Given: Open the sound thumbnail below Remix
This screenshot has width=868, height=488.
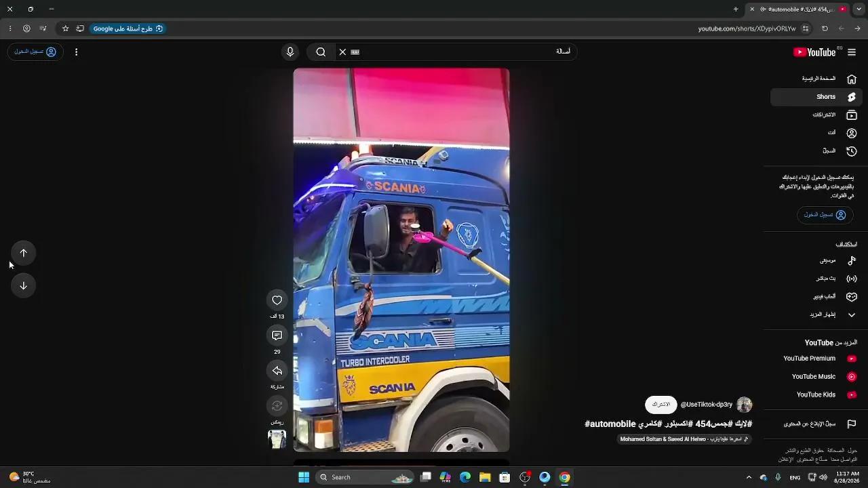Looking at the screenshot, I should click(x=277, y=439).
